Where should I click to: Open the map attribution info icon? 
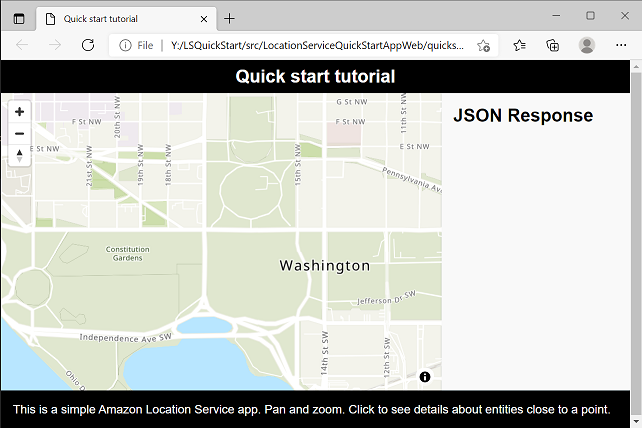coord(425,377)
